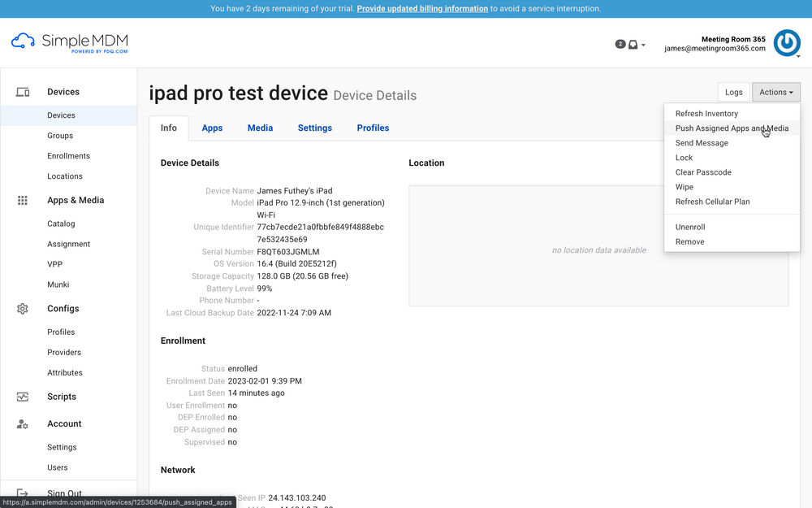Open the Apps & Media grid icon
The image size is (812, 508).
pos(22,200)
